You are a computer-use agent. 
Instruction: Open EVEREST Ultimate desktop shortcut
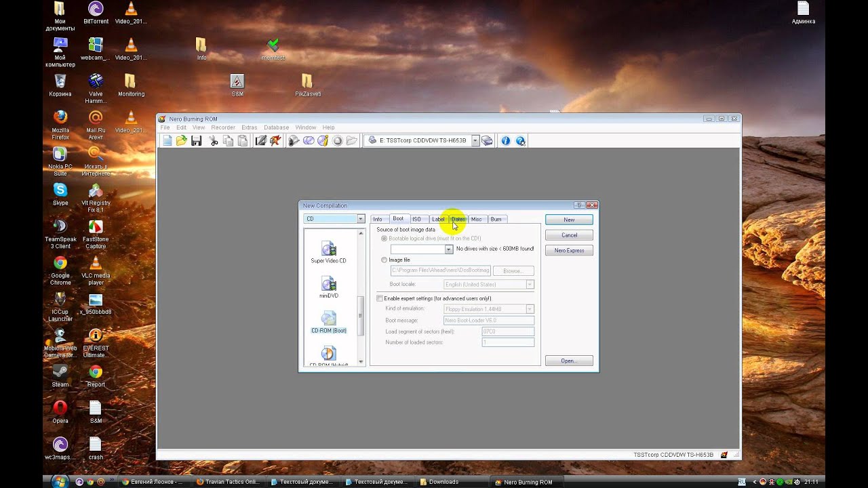tap(96, 344)
